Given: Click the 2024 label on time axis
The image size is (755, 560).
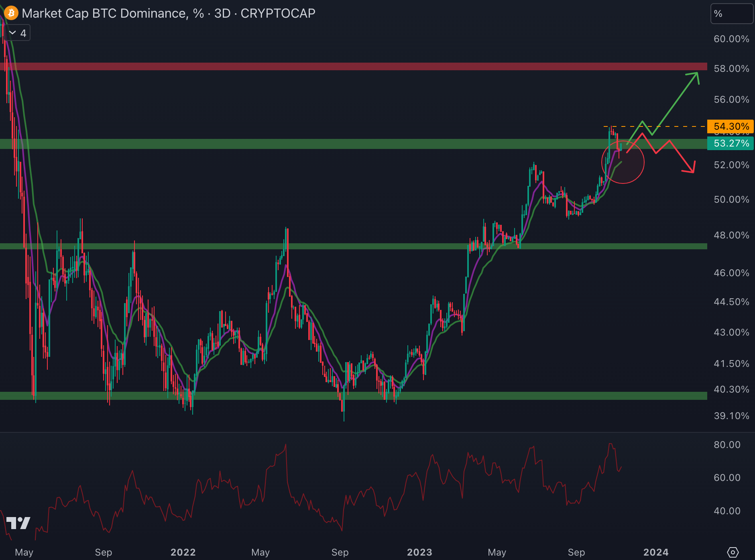Looking at the screenshot, I should (656, 552).
